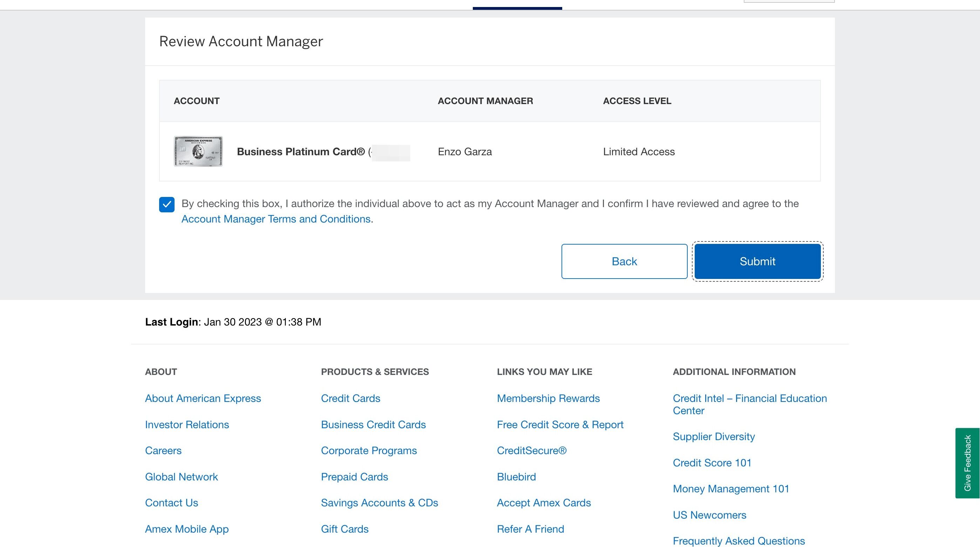Open Gift Cards footer link

pos(345,529)
